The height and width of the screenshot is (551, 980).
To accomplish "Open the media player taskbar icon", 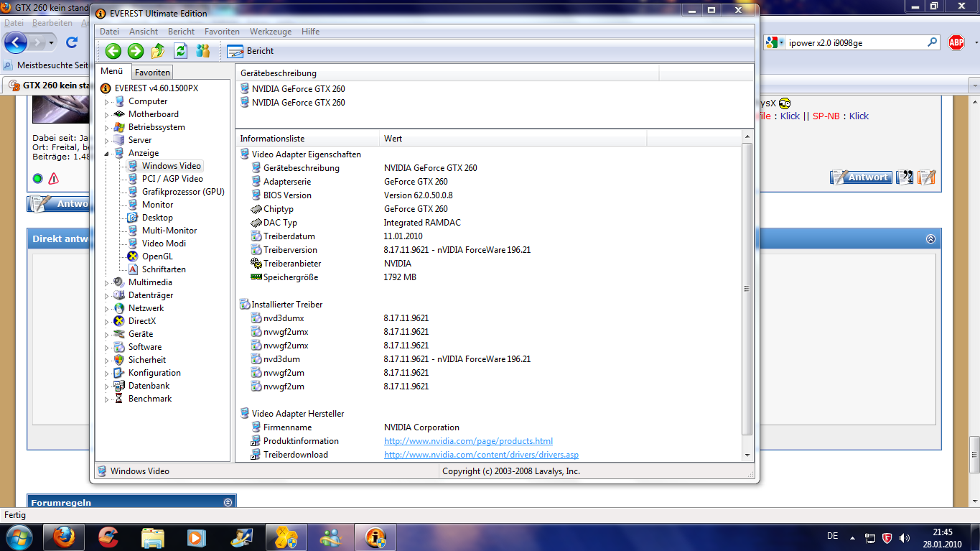I will pos(195,537).
